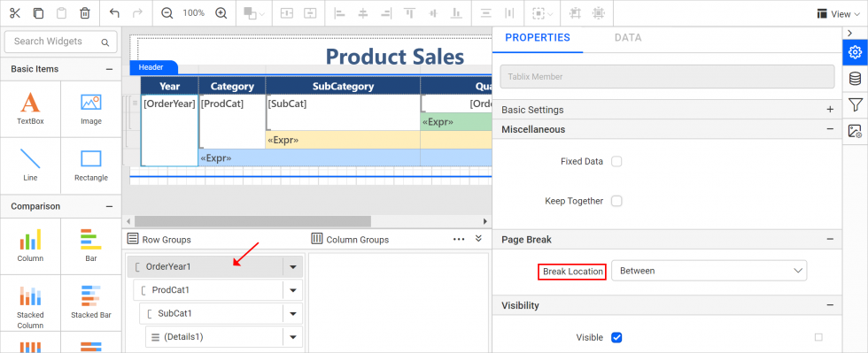Enable the Keep Together checkbox

click(616, 201)
